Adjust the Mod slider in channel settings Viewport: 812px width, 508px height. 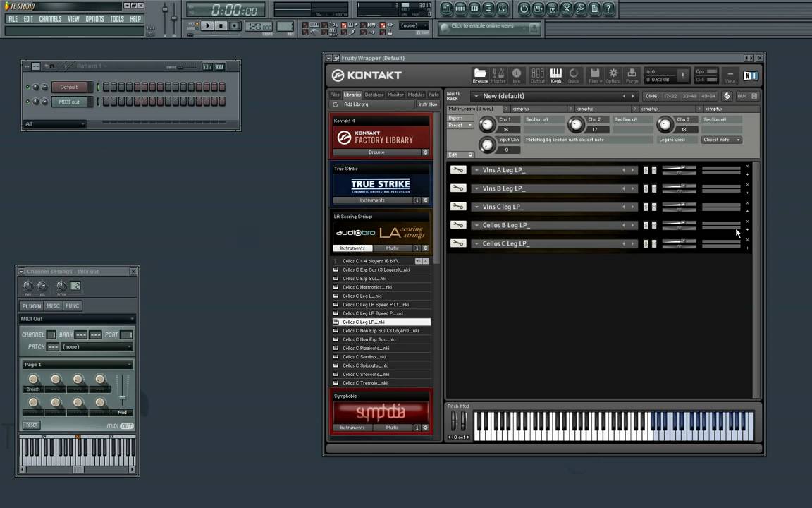[123, 398]
